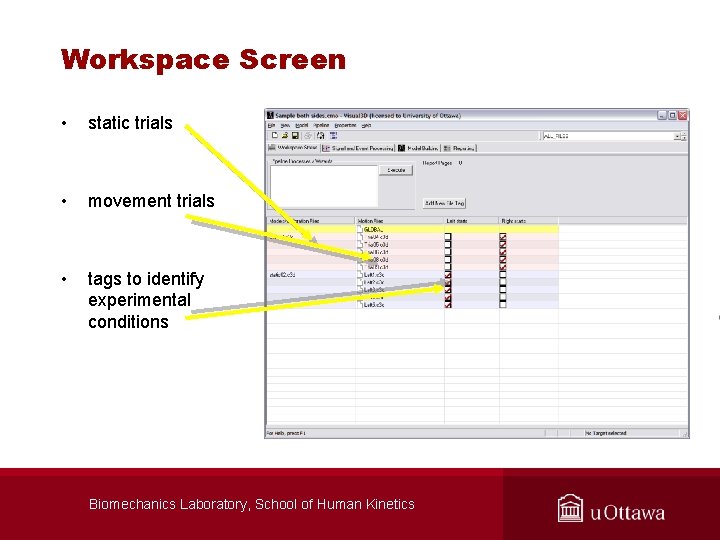The image size is (720, 540).
Task: Close the Visual3D window
Action: tap(683, 115)
